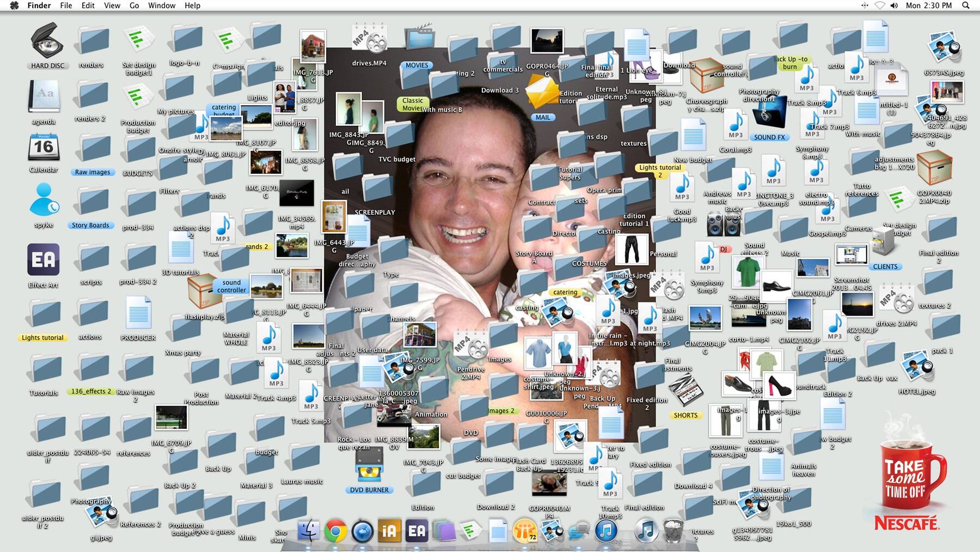This screenshot has height=552, width=980.
Task: Click Google Chrome in the dock
Action: click(x=335, y=531)
